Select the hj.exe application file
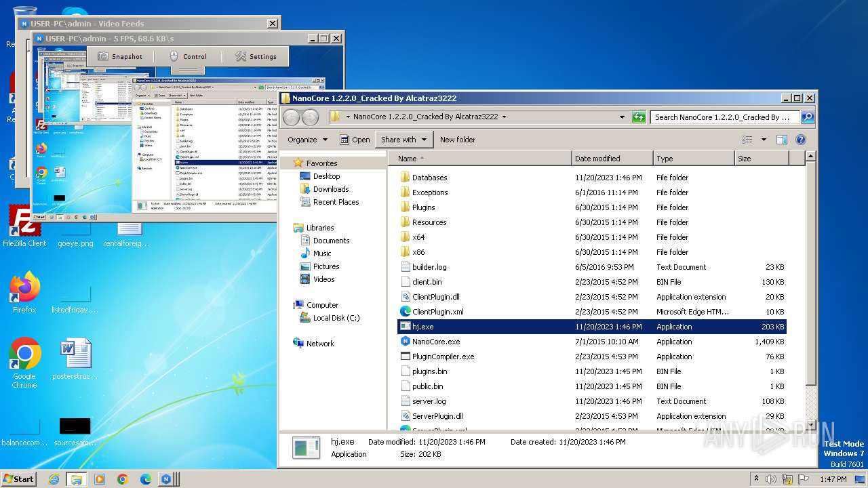868x488 pixels. coord(591,327)
